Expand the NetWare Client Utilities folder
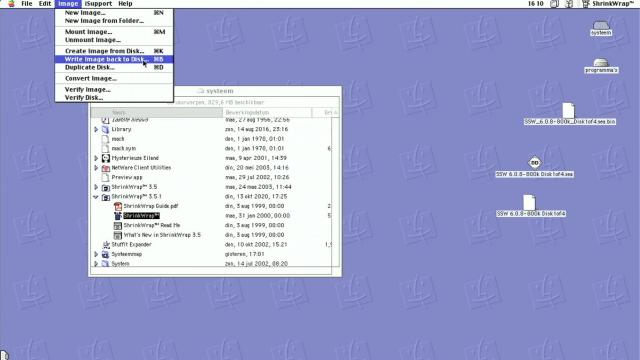The height and width of the screenshot is (360, 640). click(x=96, y=168)
